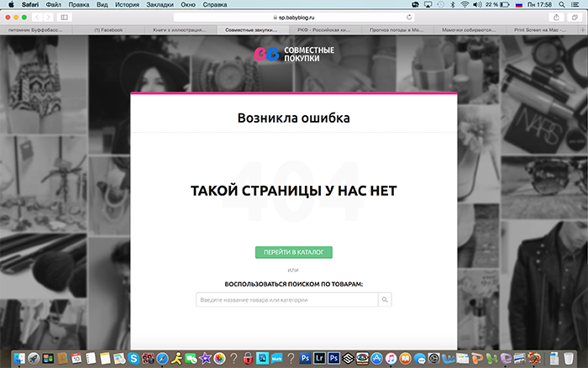Focus the product search input field

pyautogui.click(x=287, y=300)
